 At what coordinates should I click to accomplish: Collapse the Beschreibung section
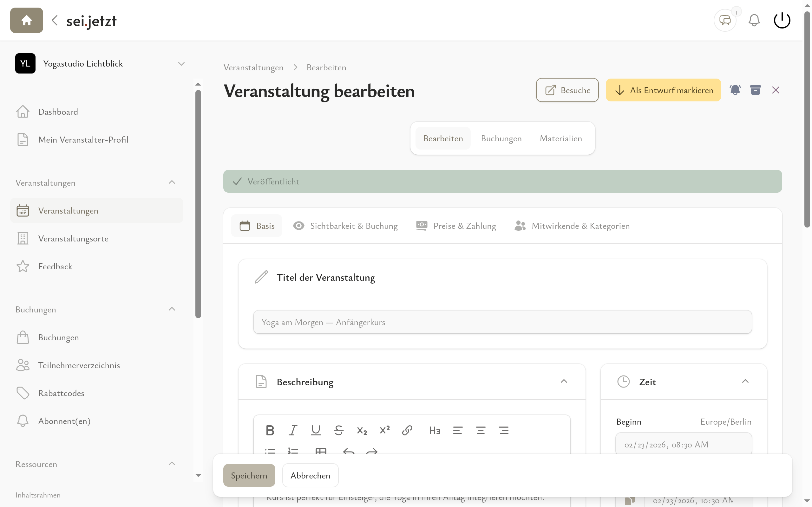coord(564,382)
